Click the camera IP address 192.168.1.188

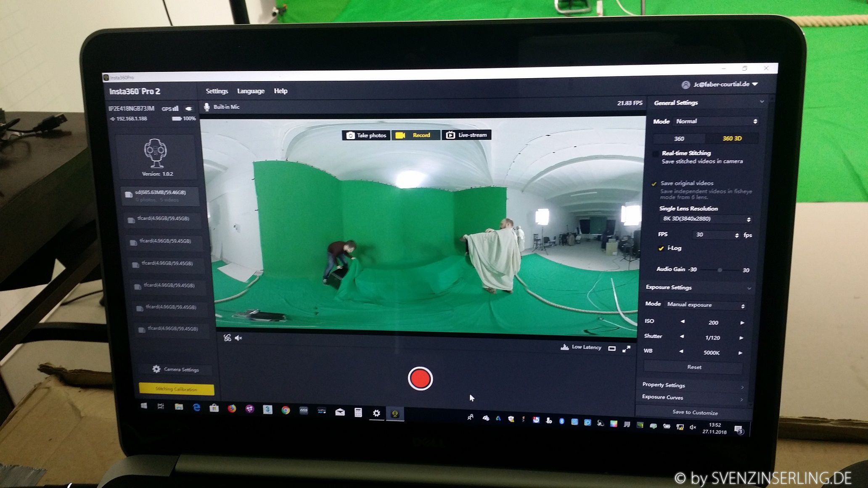[131, 119]
